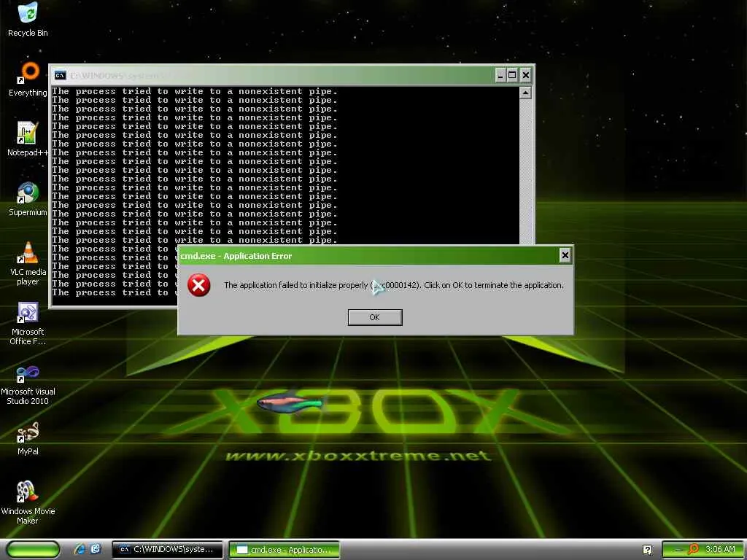Open Internet Explorer from quick launch
747x560 pixels.
[x=80, y=549]
